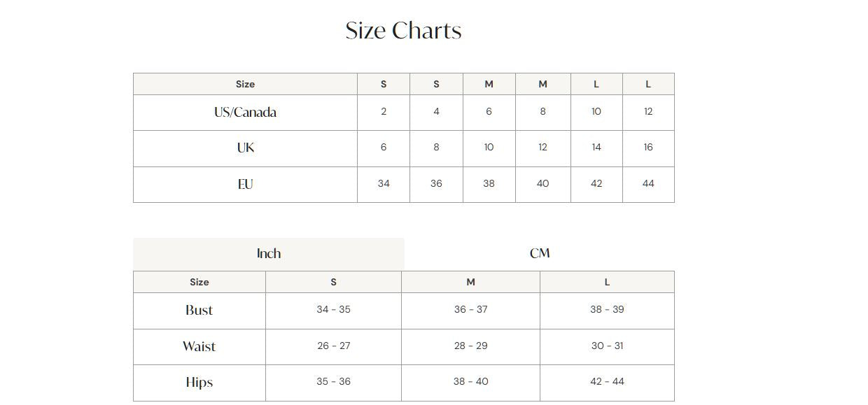The width and height of the screenshot is (868, 405).
Task: Click the Bust measurement 34 - 35
Action: pos(333,310)
